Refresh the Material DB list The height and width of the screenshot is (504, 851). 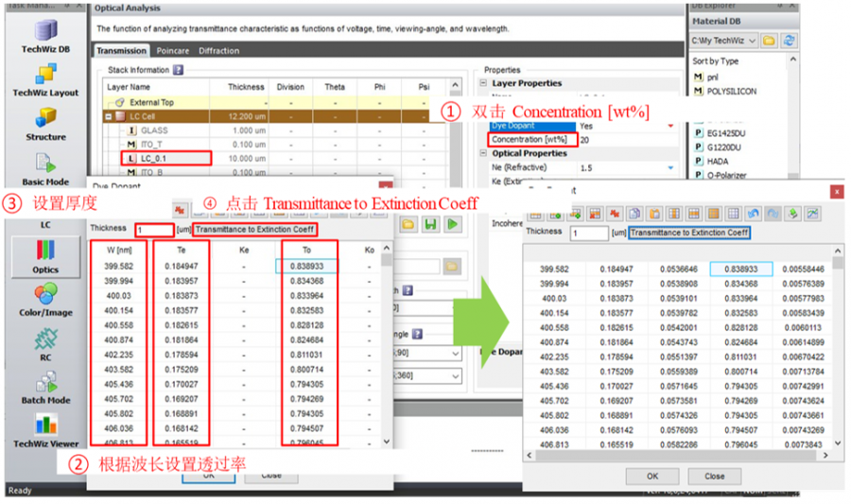click(789, 41)
